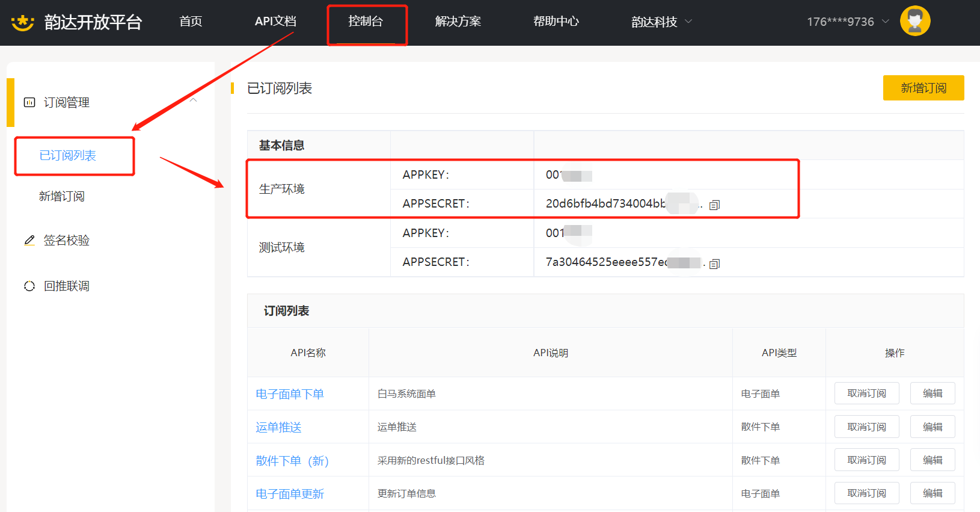Open the 运单推送 API link
Viewport: 980px width, 512px height.
pos(278,427)
